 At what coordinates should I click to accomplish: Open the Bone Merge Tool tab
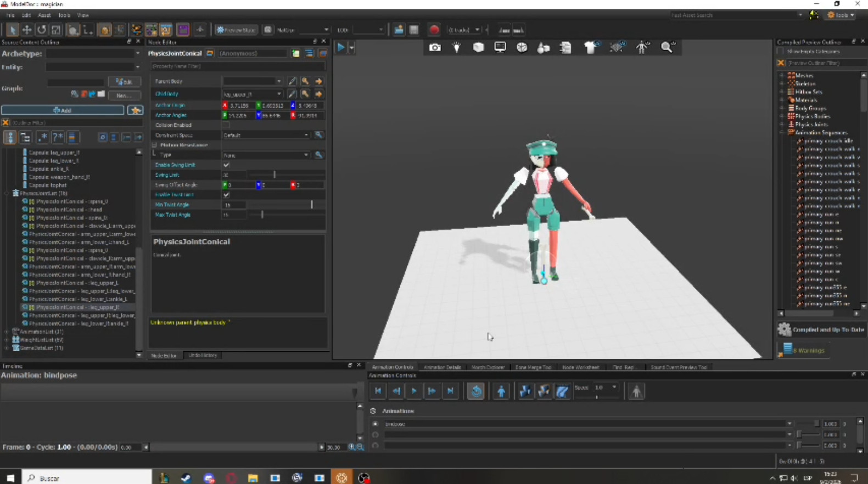point(533,367)
